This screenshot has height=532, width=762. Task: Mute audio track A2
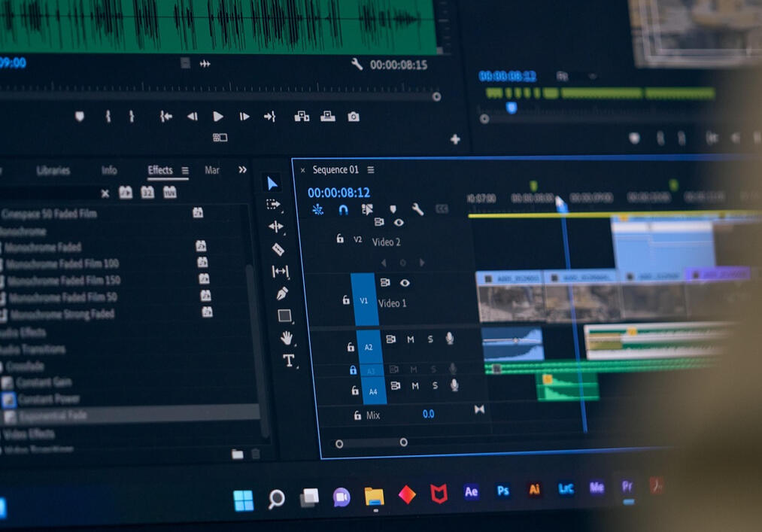click(x=411, y=339)
